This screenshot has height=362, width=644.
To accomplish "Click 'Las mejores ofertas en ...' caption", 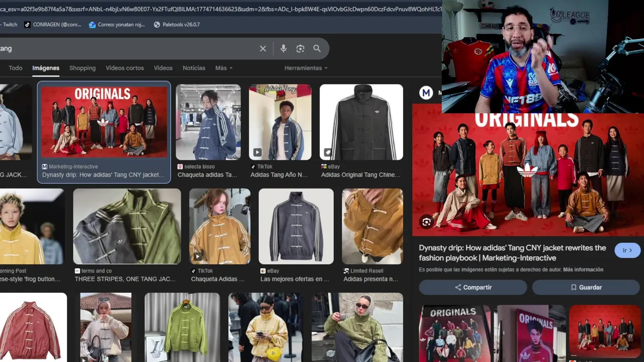I will coord(294,279).
